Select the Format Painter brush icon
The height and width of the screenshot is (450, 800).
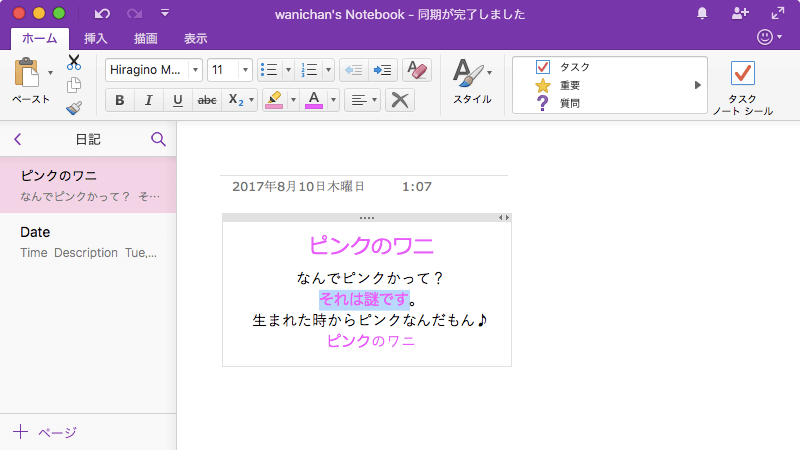[74, 108]
